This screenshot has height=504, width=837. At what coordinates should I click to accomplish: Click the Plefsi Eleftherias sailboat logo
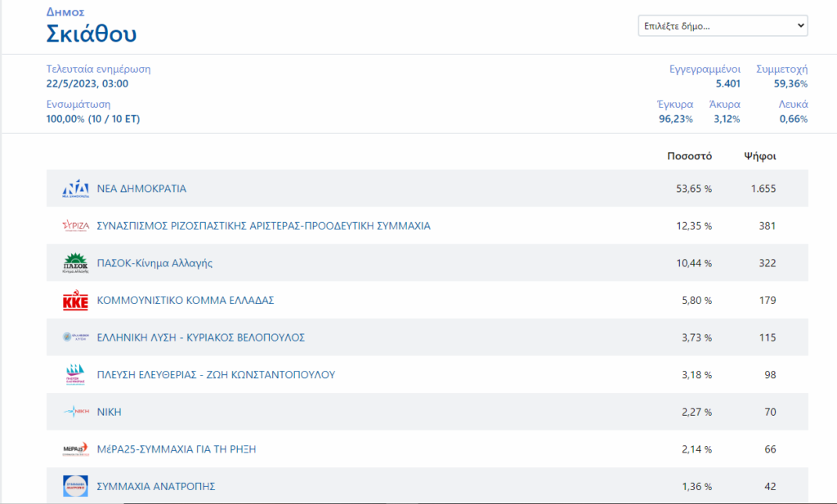[x=75, y=375]
